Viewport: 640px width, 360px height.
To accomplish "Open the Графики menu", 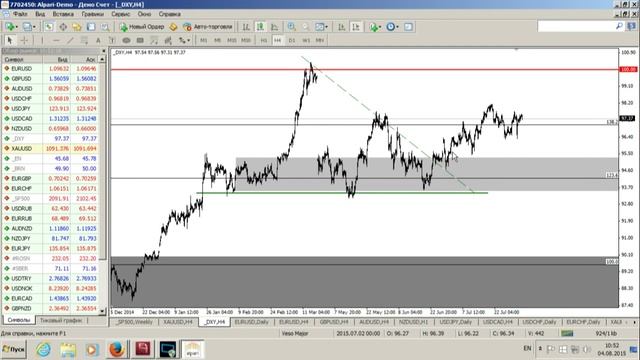I will tap(92, 14).
